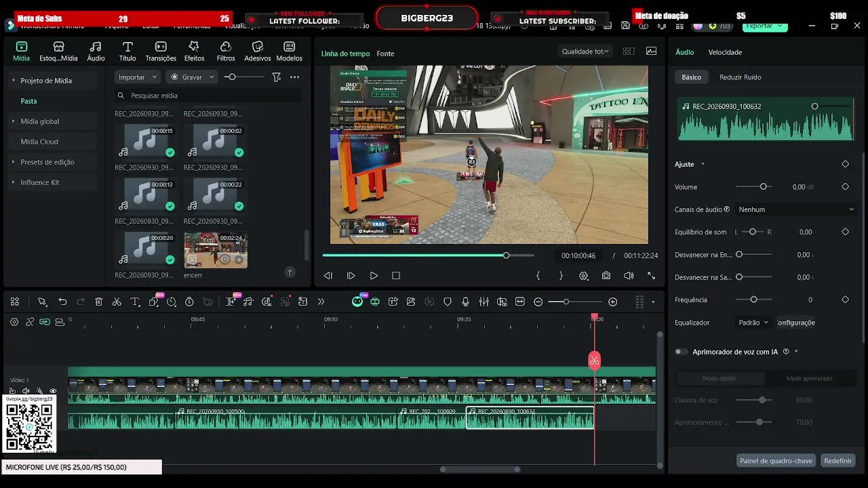The height and width of the screenshot is (488, 868).
Task: Click the undo arrow in timeline toolbar
Action: pos(62,302)
